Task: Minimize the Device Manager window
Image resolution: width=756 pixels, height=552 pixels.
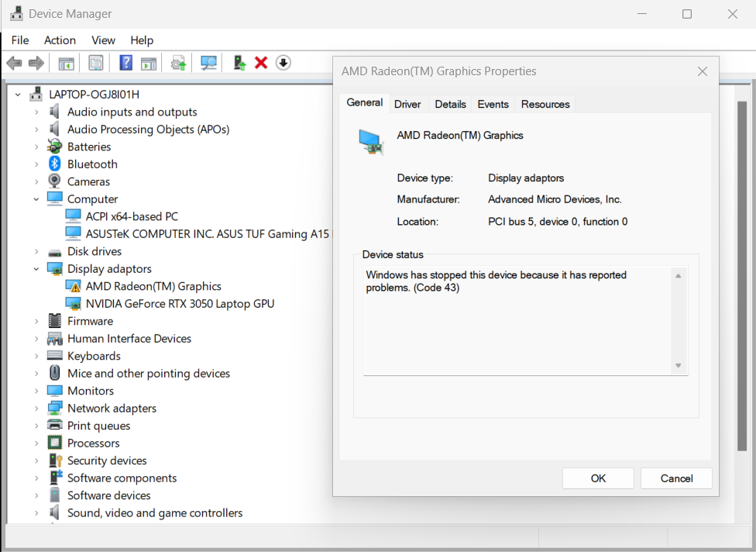Action: [x=641, y=14]
